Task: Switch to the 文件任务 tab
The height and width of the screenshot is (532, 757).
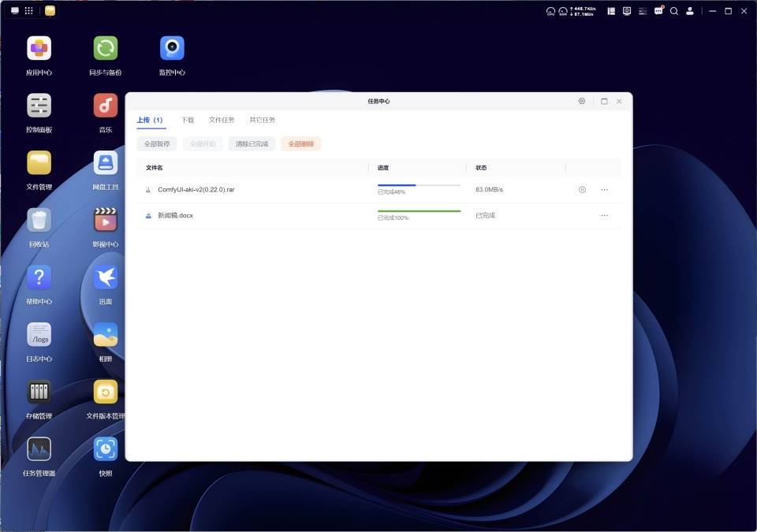Action: pyautogui.click(x=222, y=120)
